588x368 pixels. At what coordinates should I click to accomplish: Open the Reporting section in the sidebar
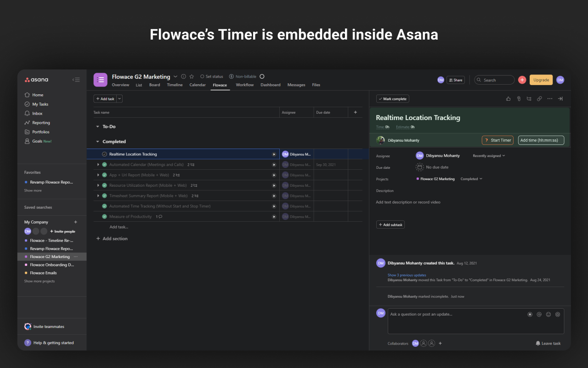pos(37,122)
